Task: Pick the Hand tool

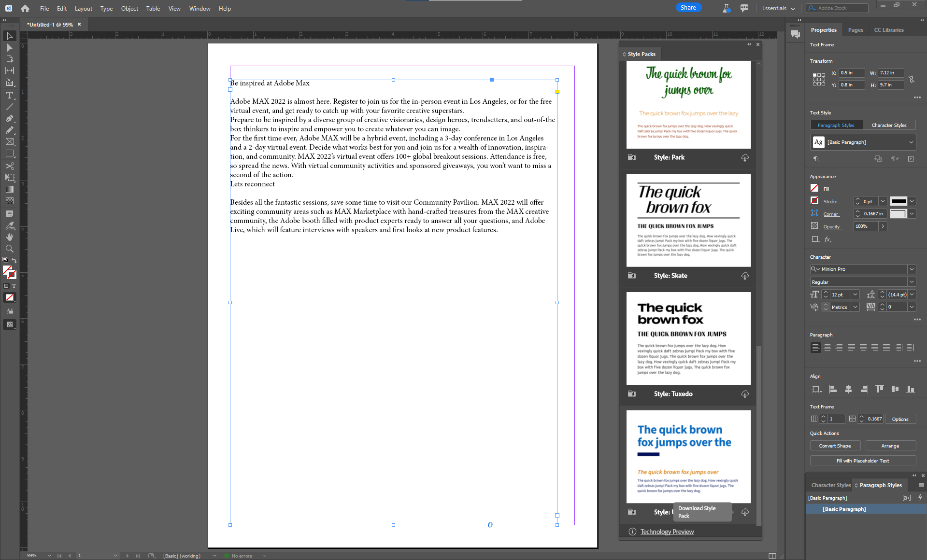Action: 10,237
